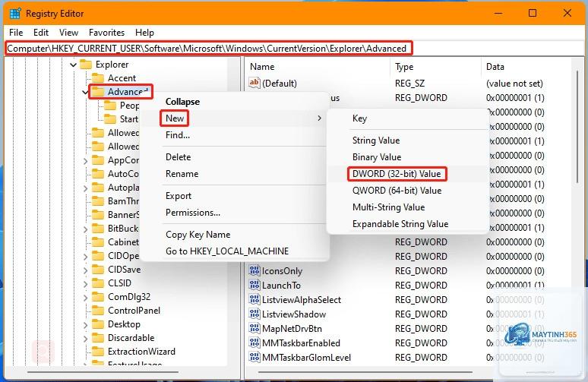Choose Delete in context menu
Screen dimensions: 588x382
(235, 157)
